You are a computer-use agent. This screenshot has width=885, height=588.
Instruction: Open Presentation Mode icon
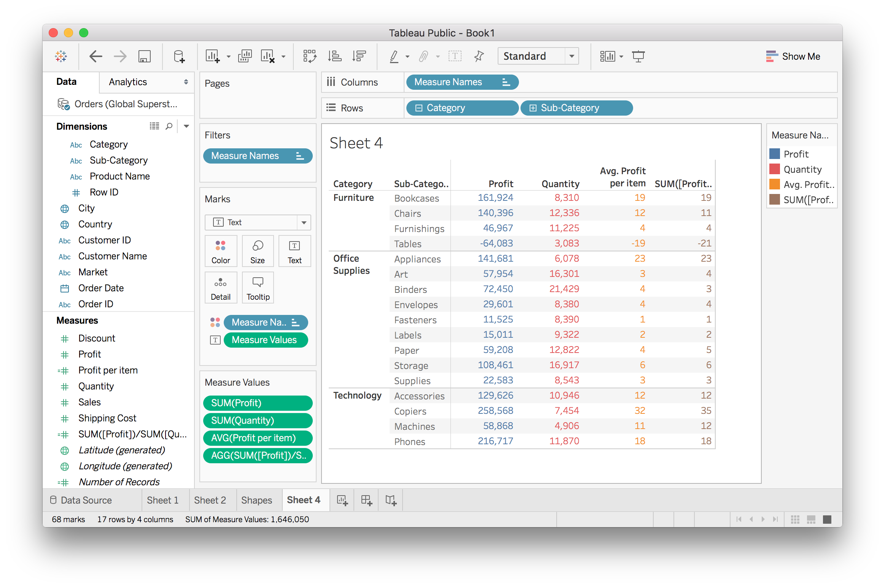(638, 56)
